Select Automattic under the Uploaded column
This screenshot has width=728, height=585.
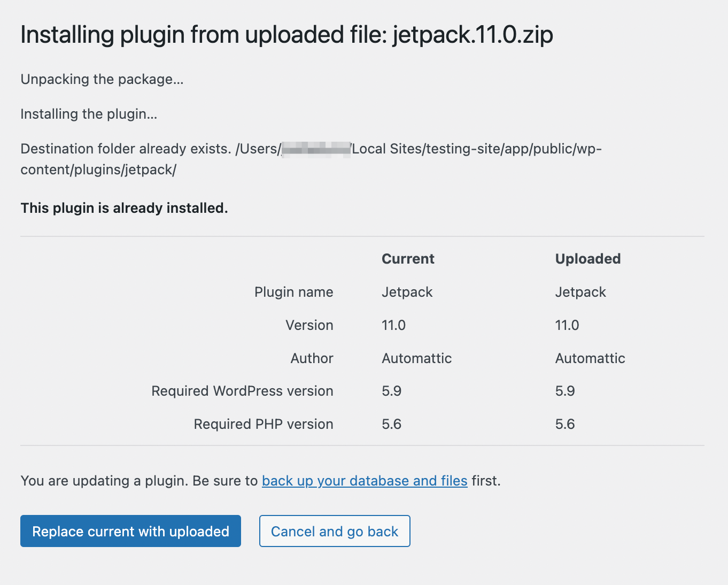590,358
